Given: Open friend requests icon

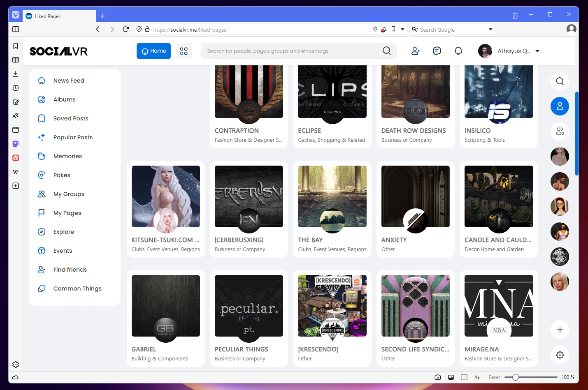Looking at the screenshot, I should click(416, 51).
